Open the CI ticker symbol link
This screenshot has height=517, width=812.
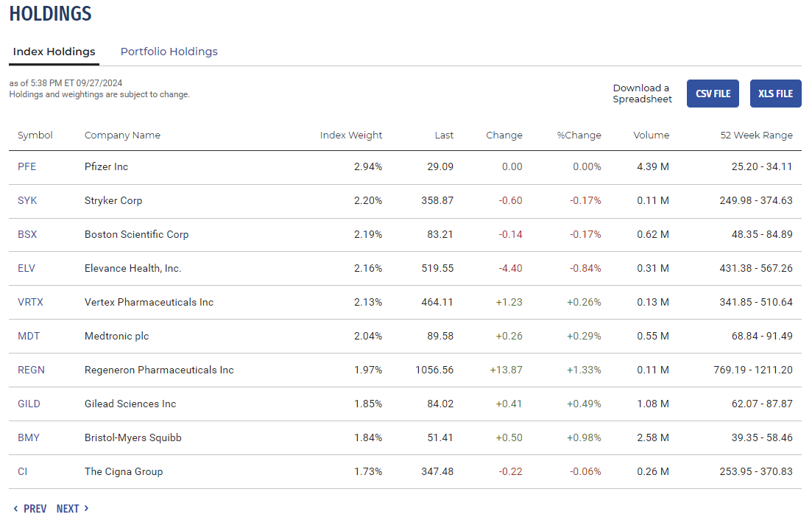pos(22,471)
